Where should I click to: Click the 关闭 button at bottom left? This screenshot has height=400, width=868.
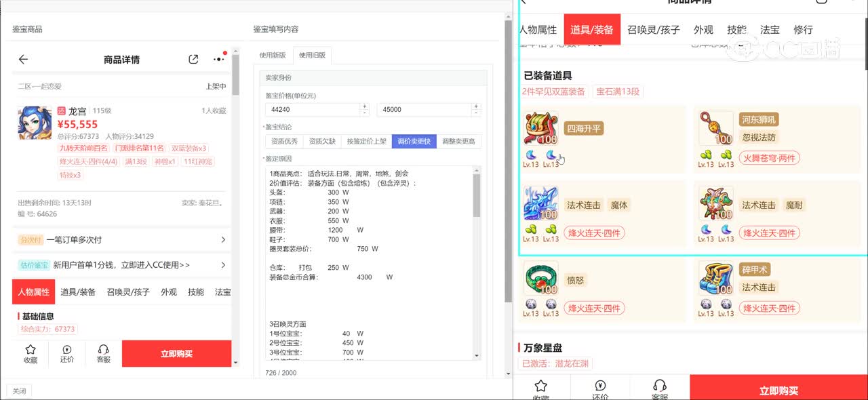[19, 391]
